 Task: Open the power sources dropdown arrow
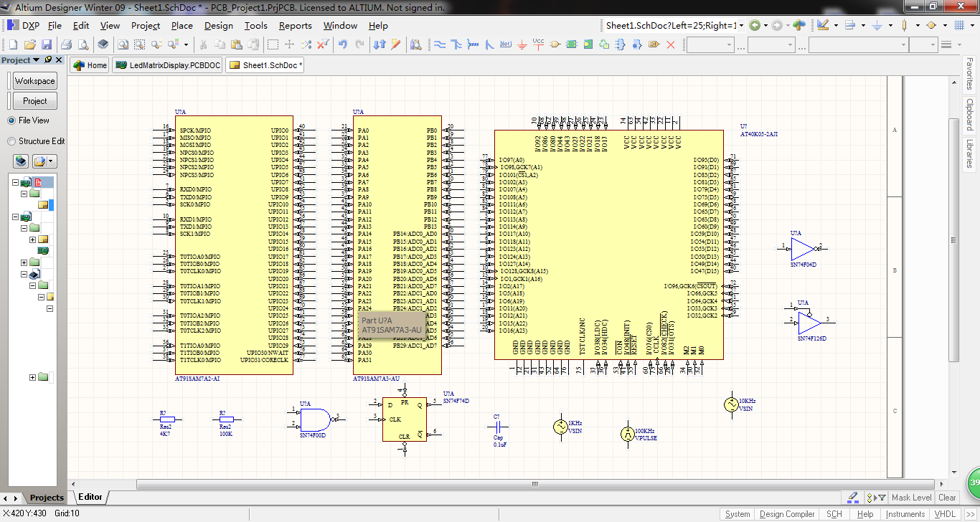point(890,25)
